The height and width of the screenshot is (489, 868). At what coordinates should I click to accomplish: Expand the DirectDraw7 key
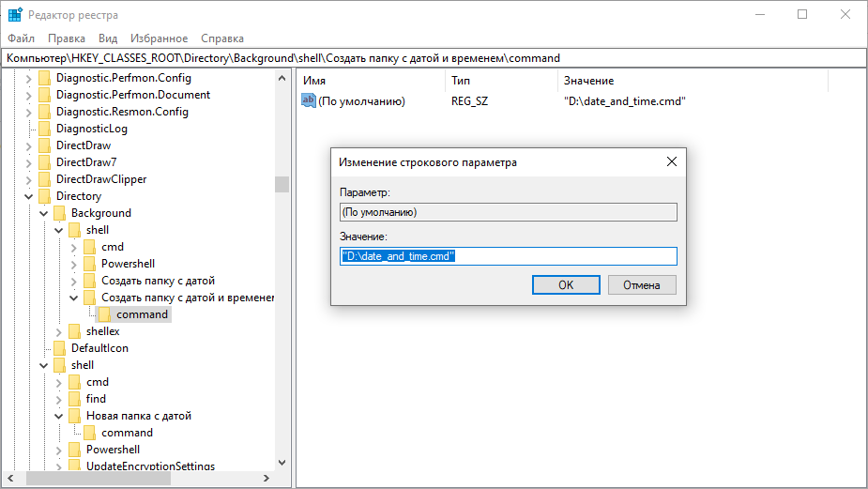pyautogui.click(x=29, y=162)
